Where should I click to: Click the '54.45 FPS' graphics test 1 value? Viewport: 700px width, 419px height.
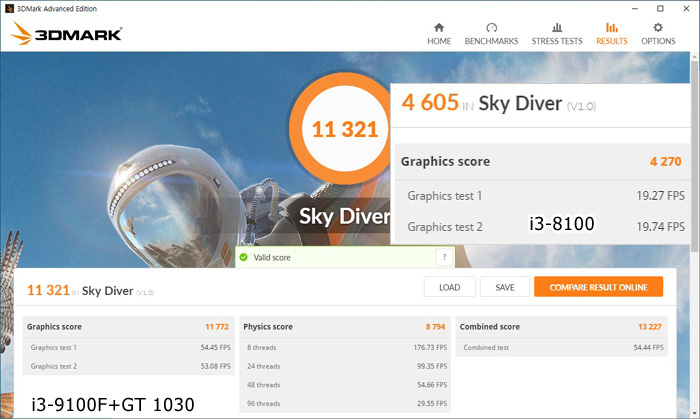click(x=216, y=348)
